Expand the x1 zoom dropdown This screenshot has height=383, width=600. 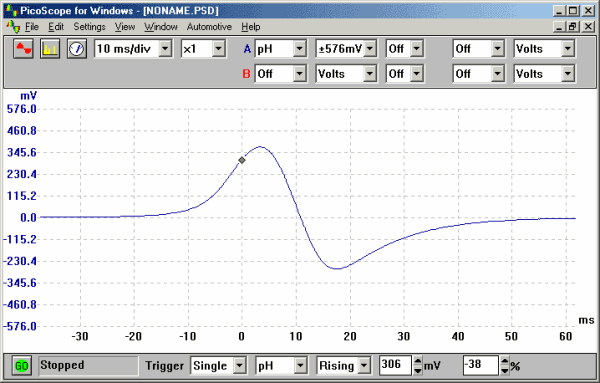(x=218, y=49)
